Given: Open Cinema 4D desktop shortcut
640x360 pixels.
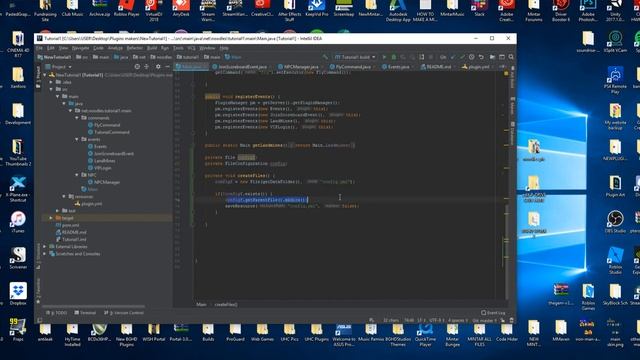Looking at the screenshot, I should [x=18, y=44].
